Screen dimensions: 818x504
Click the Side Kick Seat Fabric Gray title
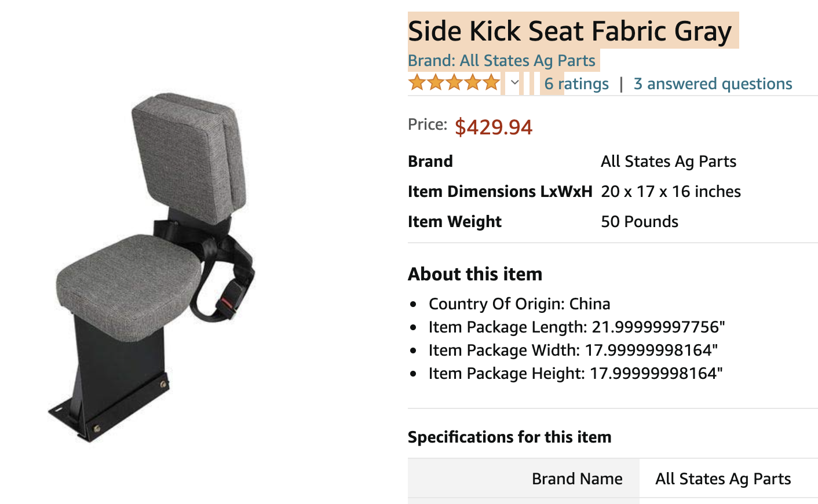570,31
